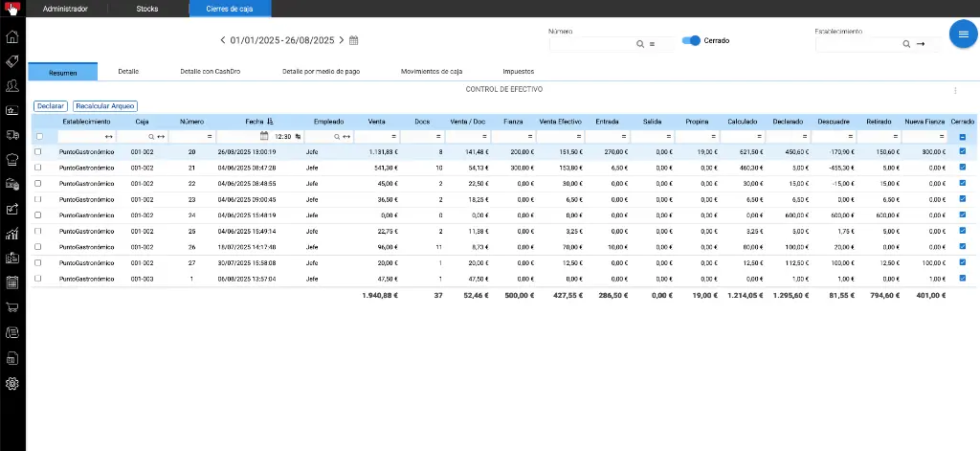Open the price tag icon in sidebar
980x451 pixels.
(11, 61)
